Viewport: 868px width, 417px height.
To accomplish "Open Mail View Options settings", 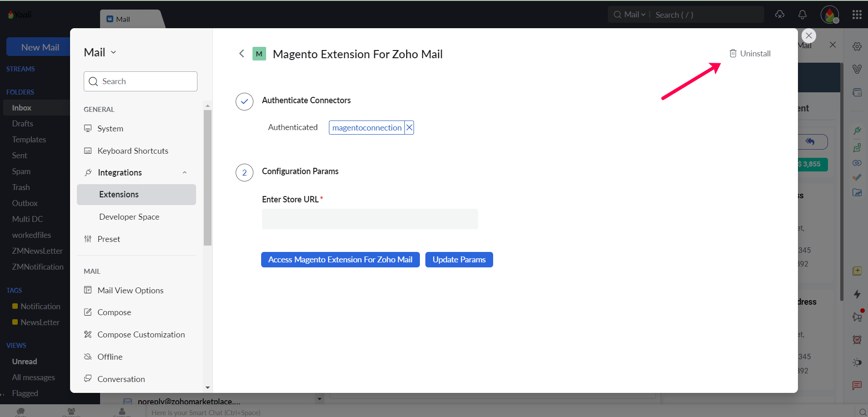I will (130, 291).
